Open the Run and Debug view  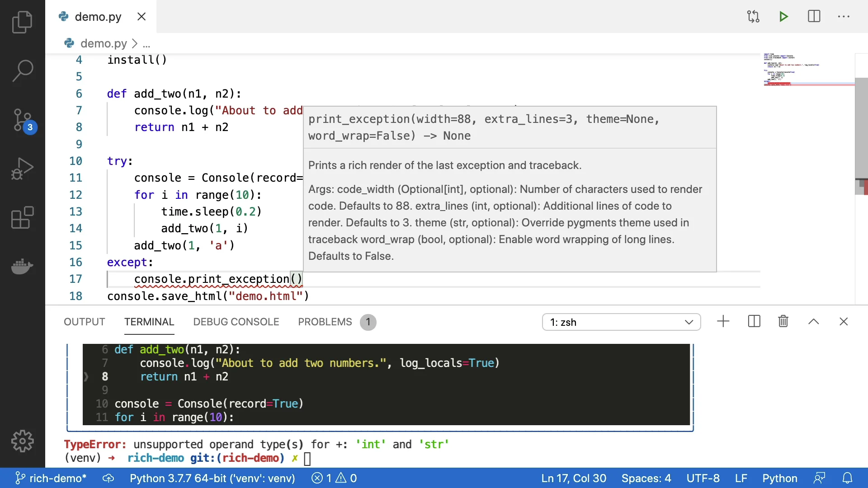click(x=22, y=169)
